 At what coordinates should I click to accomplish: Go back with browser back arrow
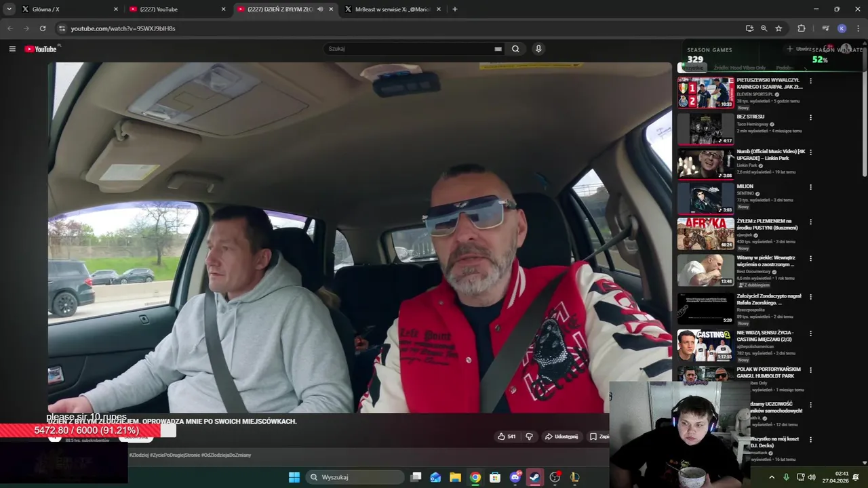(10, 28)
